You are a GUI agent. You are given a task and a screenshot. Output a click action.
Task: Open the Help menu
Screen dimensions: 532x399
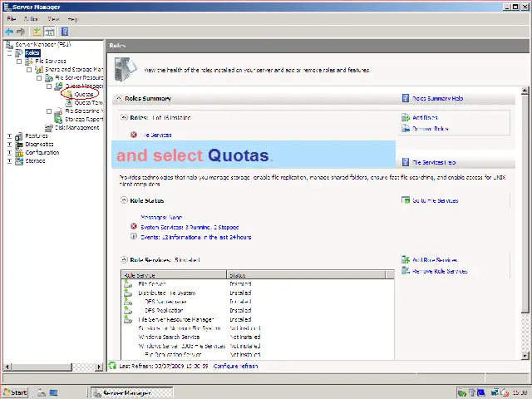coord(72,19)
